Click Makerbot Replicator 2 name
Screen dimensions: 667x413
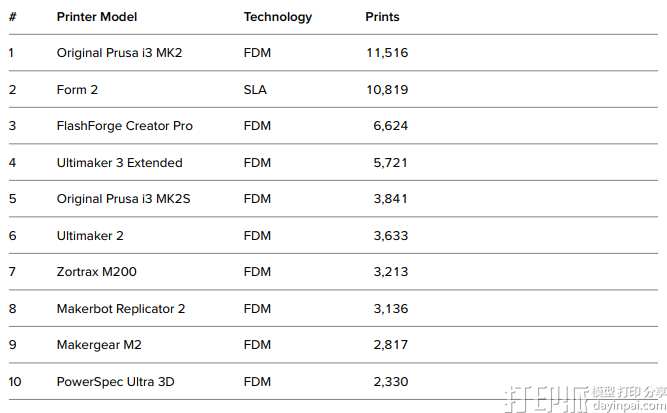coord(121,309)
